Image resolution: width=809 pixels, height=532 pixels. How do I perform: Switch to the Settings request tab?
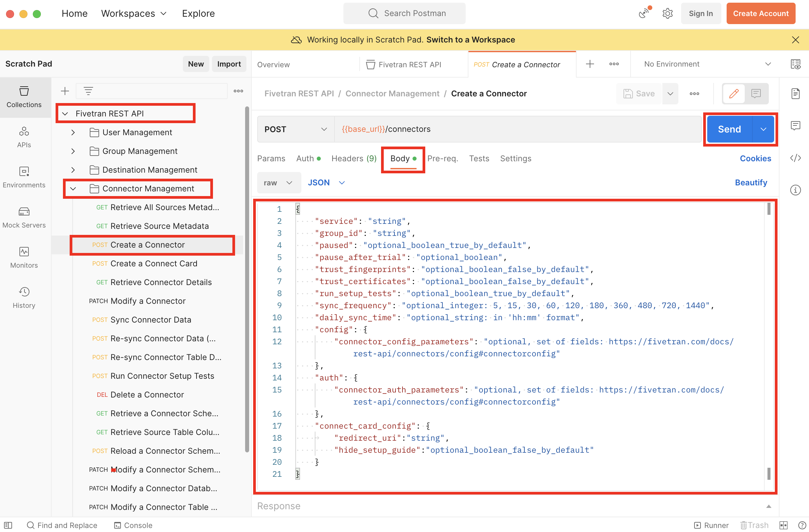point(515,158)
